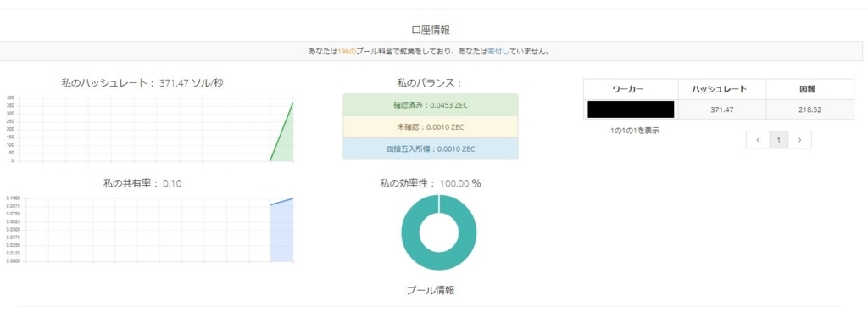
Task: Click the 四捨五入所得 0.0010 ZEC row
Action: point(431,148)
